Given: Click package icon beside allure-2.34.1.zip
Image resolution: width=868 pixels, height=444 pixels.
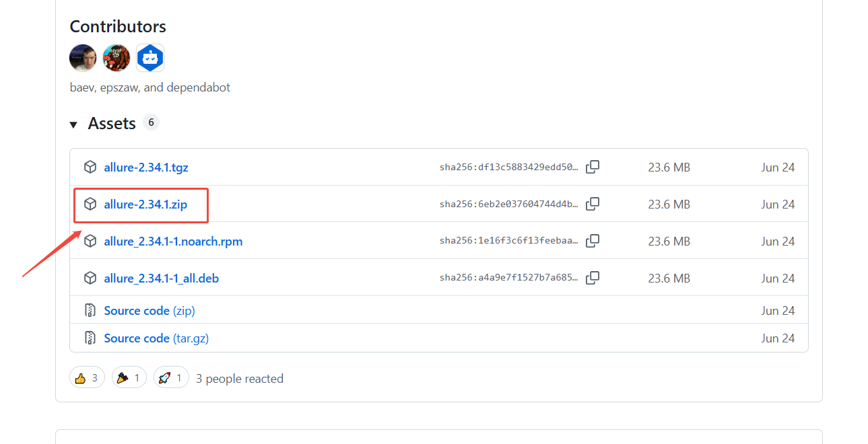Looking at the screenshot, I should [90, 205].
